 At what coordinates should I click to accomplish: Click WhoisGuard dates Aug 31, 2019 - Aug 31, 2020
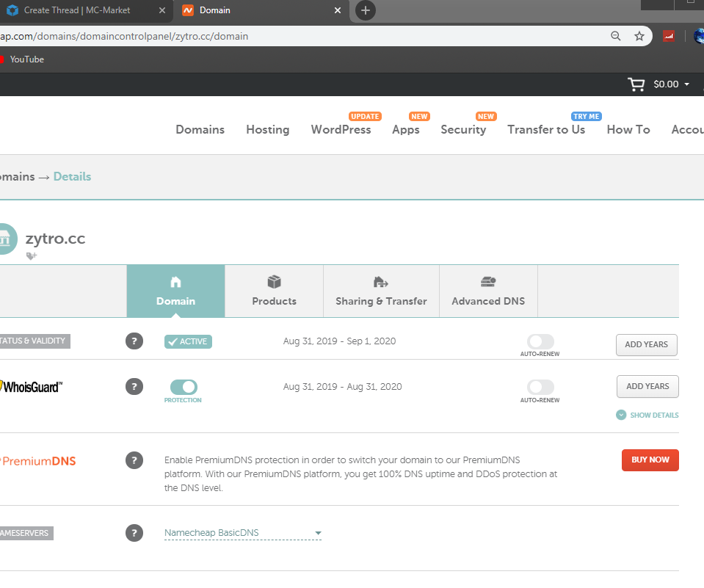[343, 386]
